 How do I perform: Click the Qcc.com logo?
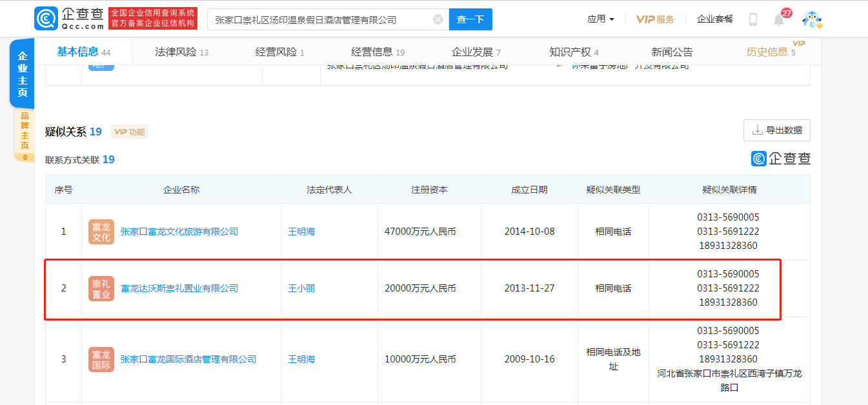[69, 19]
